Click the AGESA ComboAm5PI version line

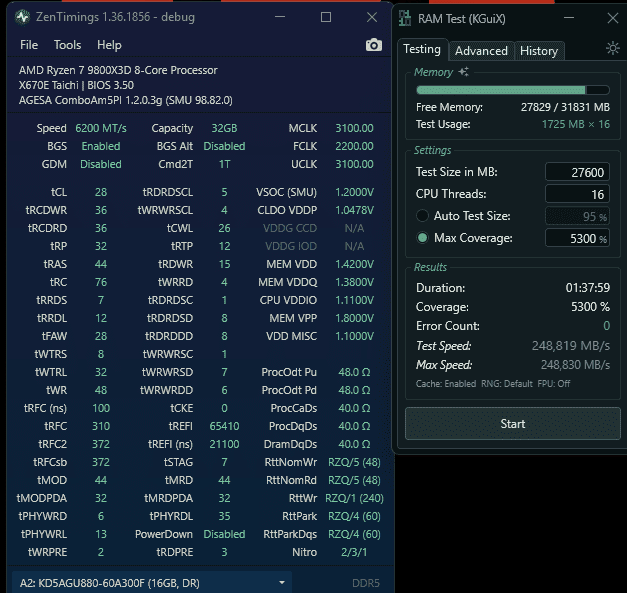(x=125, y=100)
